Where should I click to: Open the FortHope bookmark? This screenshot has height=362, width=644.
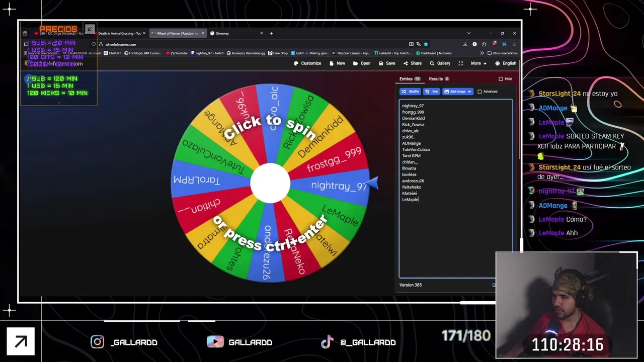143,53
